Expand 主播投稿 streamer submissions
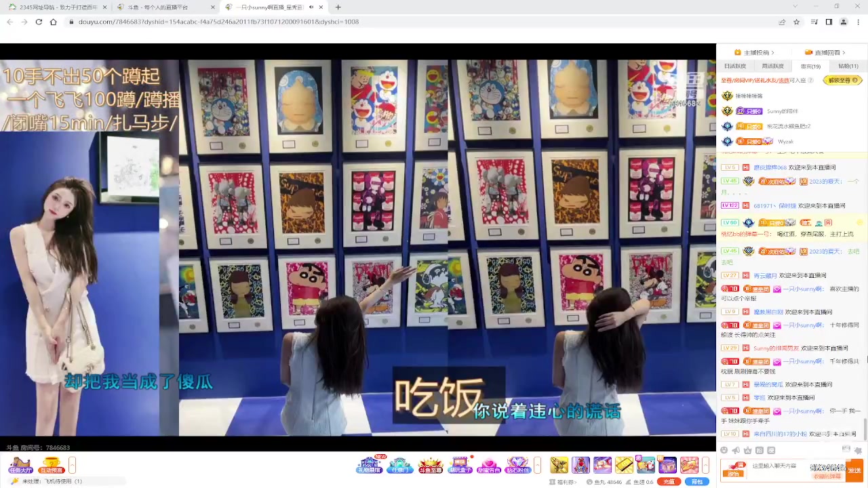This screenshot has height=488, width=868. [x=754, y=52]
